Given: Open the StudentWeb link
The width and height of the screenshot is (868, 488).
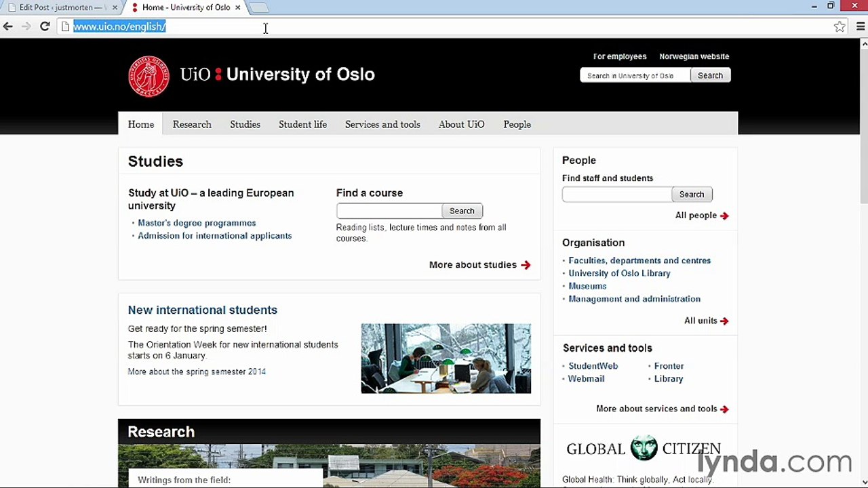Looking at the screenshot, I should point(593,366).
